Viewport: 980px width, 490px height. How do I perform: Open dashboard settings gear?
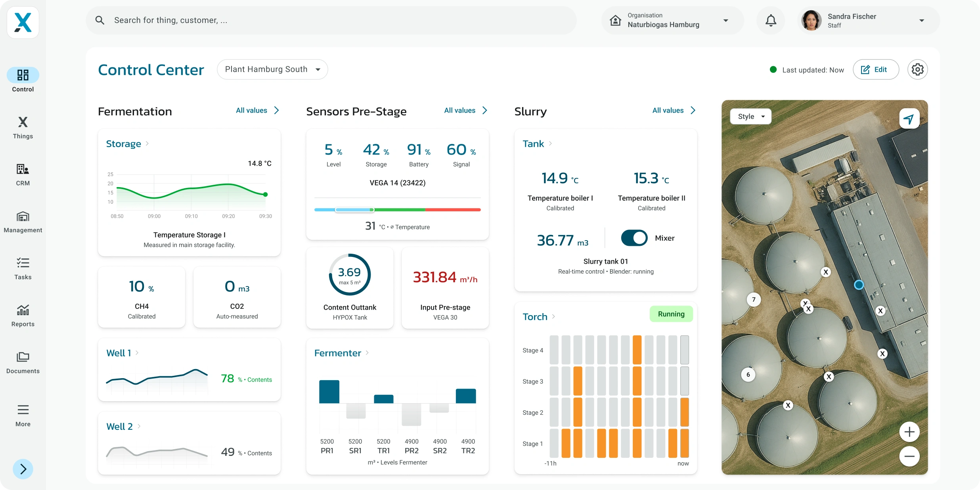coord(917,69)
